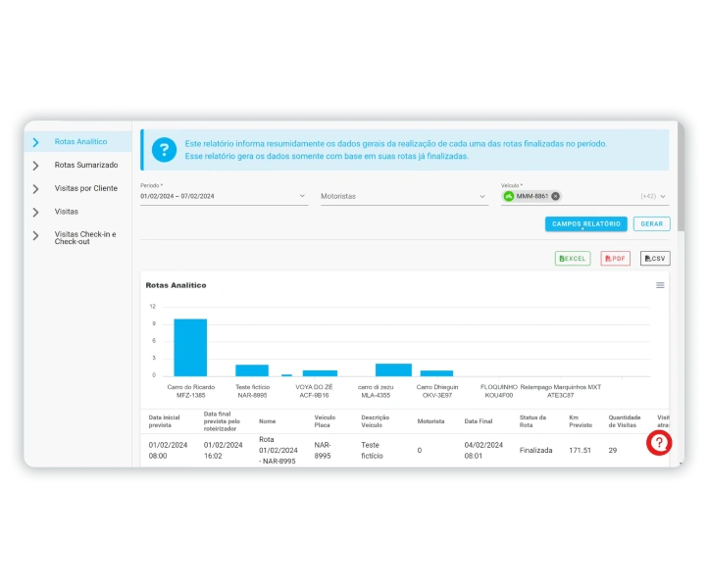
Task: Select the 171.51 km value
Action: (580, 451)
